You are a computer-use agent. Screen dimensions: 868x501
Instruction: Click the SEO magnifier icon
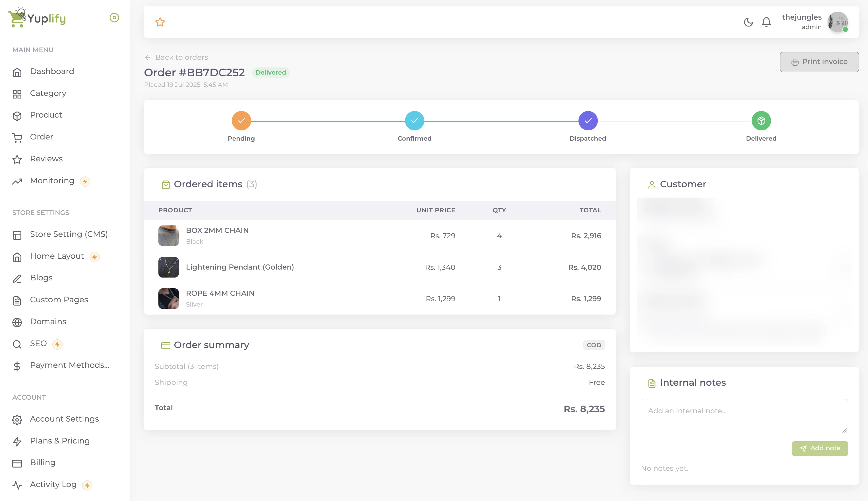tap(17, 344)
